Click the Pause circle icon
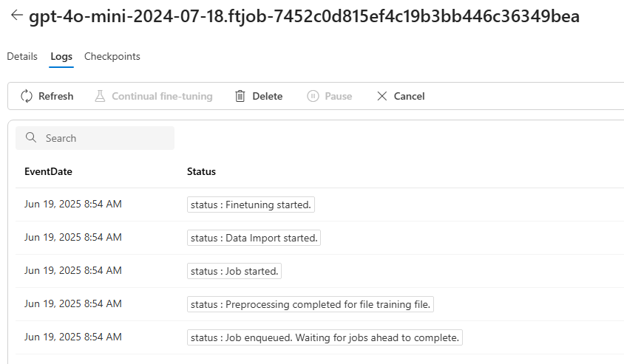 (313, 96)
